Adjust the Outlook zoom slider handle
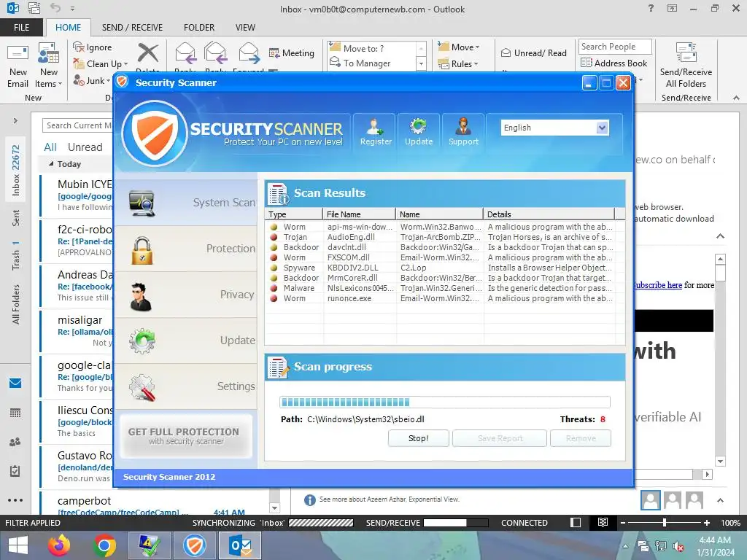The width and height of the screenshot is (747, 560). coord(665,522)
